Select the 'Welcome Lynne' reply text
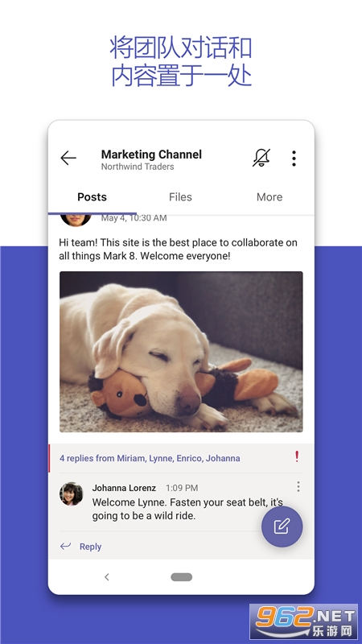 [187, 509]
